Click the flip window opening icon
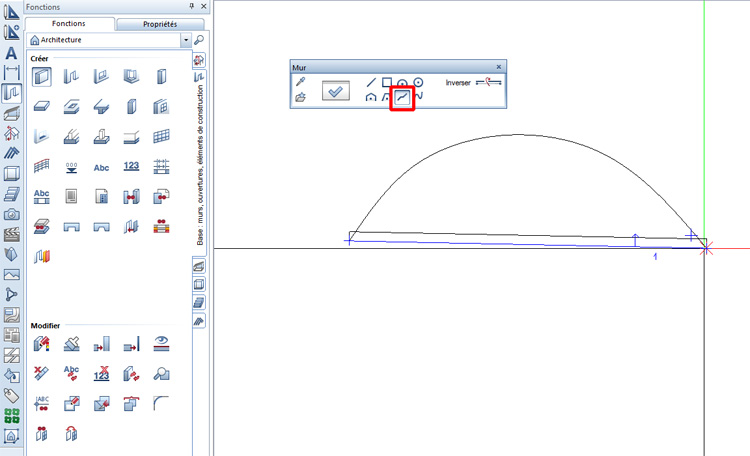This screenshot has height=456, width=750. tap(71, 434)
